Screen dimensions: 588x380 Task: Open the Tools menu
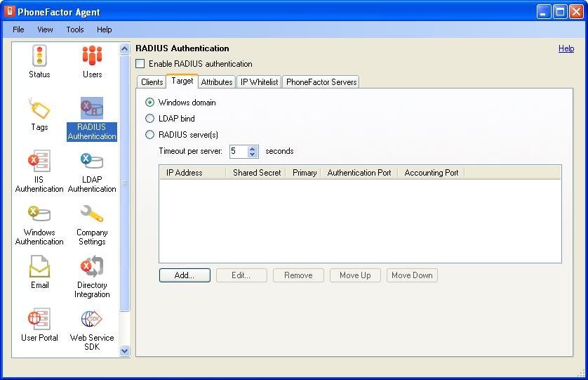coord(75,30)
